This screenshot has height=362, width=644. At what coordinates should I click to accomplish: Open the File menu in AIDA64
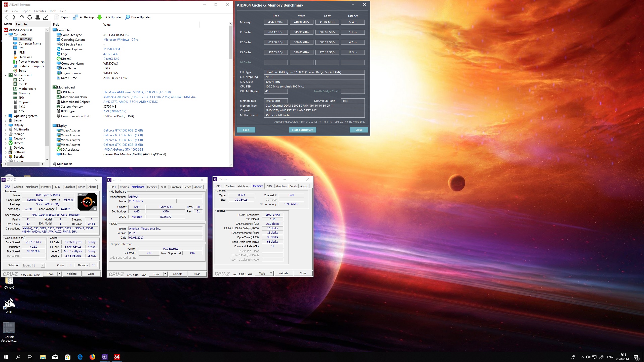click(6, 11)
